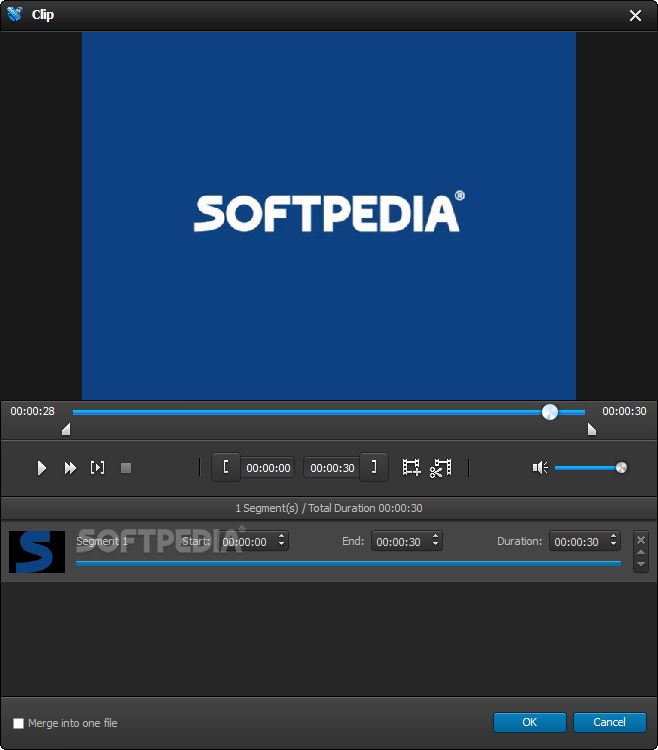Play the selected segment only

click(x=98, y=468)
